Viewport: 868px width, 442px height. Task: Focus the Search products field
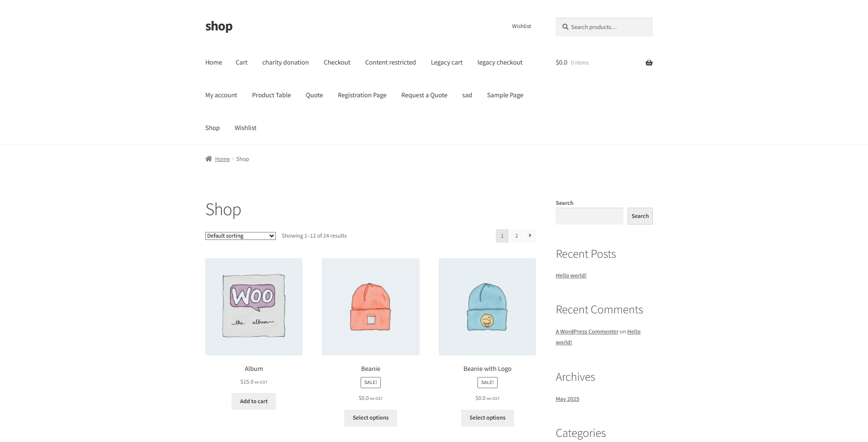[x=608, y=27]
